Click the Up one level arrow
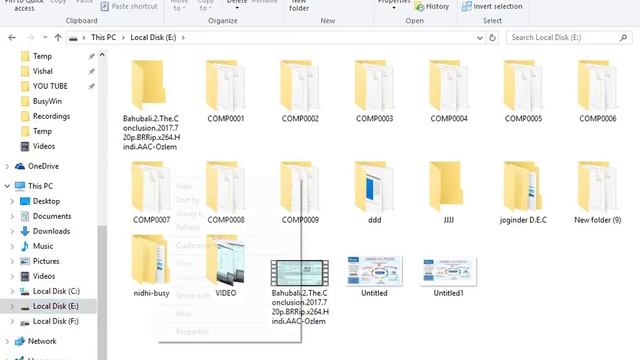Screen dimensions: 640x360 pyautogui.click(x=58, y=38)
